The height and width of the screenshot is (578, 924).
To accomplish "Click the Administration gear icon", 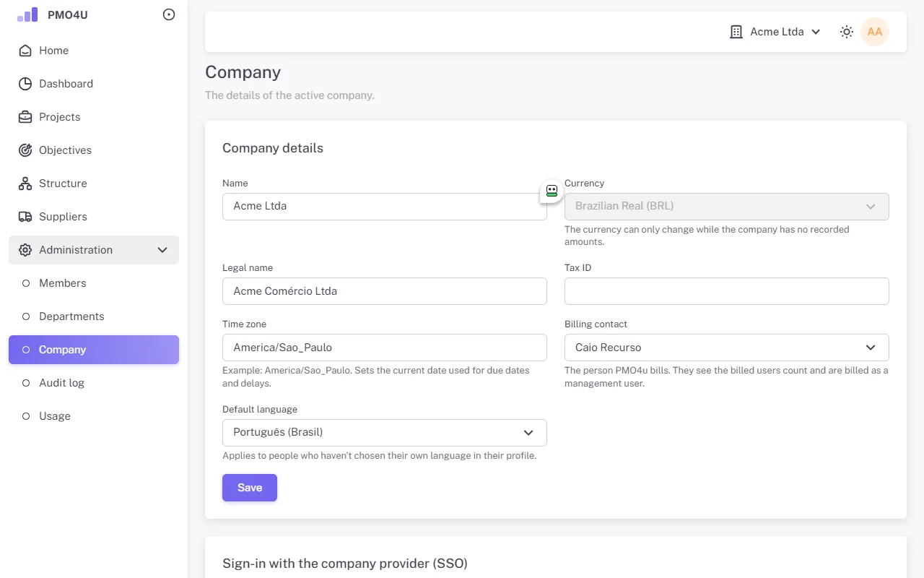I will pyautogui.click(x=25, y=250).
